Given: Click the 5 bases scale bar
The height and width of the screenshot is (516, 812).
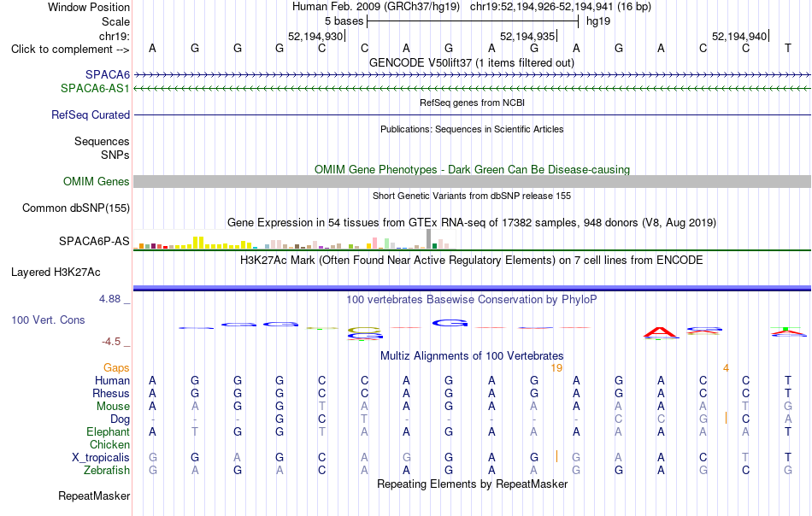Looking at the screenshot, I should [473, 21].
